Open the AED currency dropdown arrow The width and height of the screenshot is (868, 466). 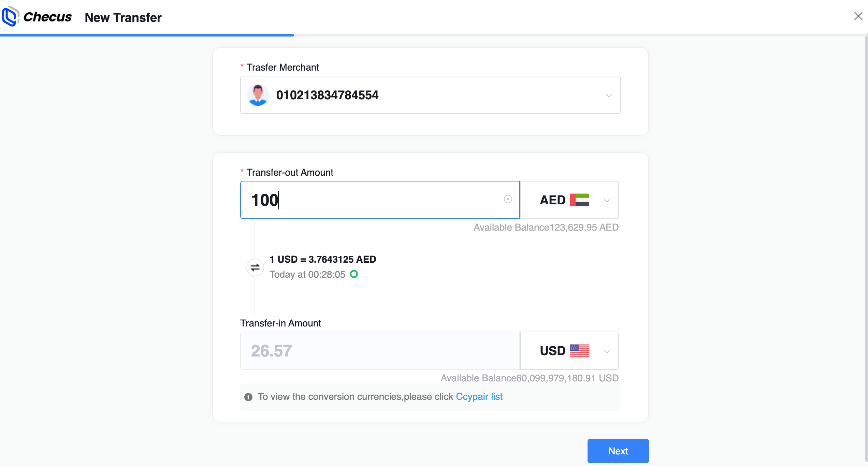(607, 200)
